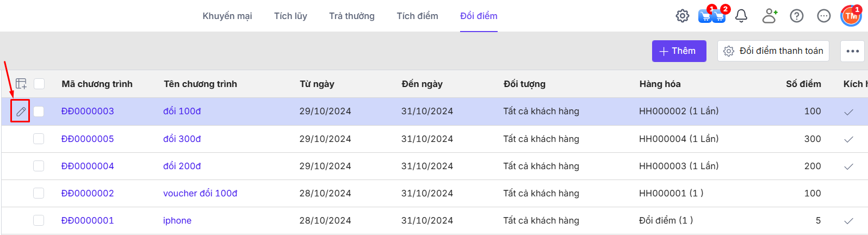The image size is (868, 235).
Task: Click the pencil edit icon on the first row
Action: pos(21,112)
